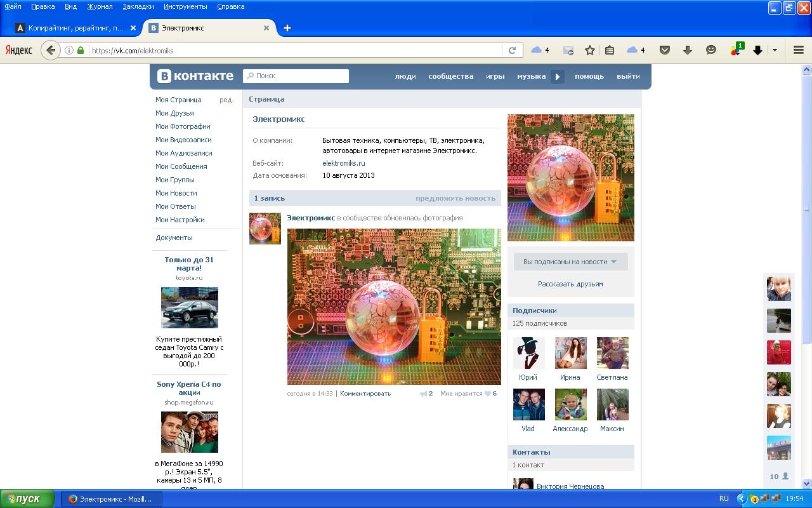Close the Электромикс tab
The image size is (812, 508).
tap(266, 28)
